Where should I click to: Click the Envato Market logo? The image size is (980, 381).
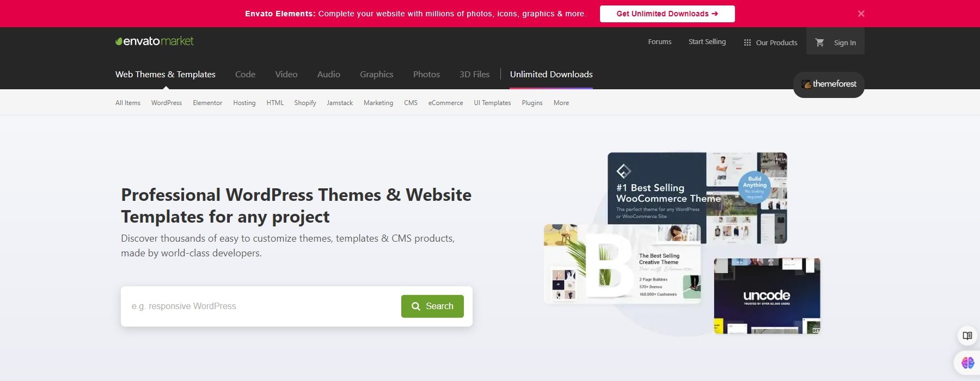point(155,41)
